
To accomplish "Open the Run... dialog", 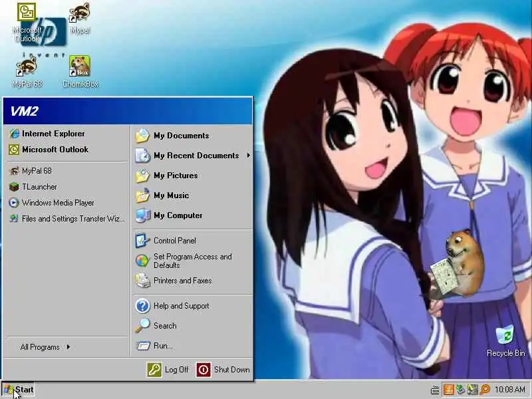I will click(192, 346).
